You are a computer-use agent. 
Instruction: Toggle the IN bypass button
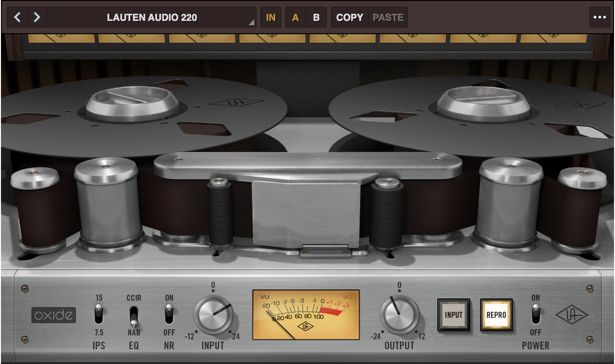271,18
